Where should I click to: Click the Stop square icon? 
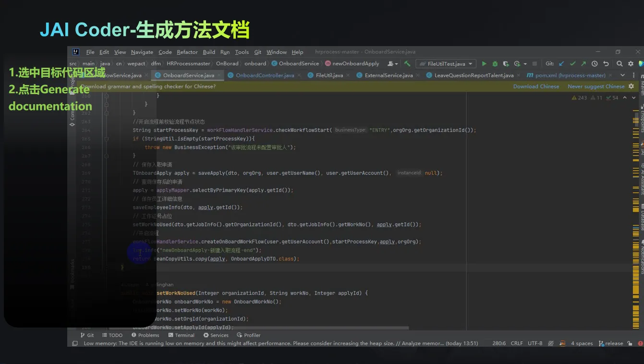pos(535,64)
